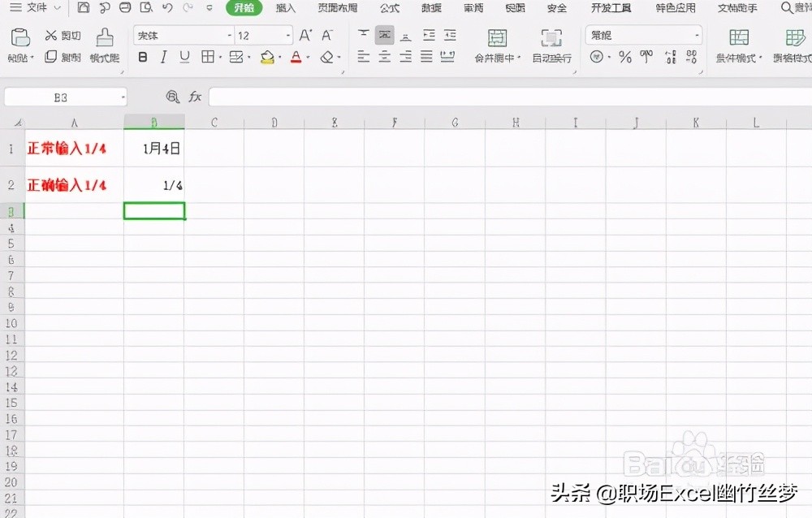This screenshot has height=518, width=812.
Task: Click the eraser clear formatting icon
Action: click(326, 57)
